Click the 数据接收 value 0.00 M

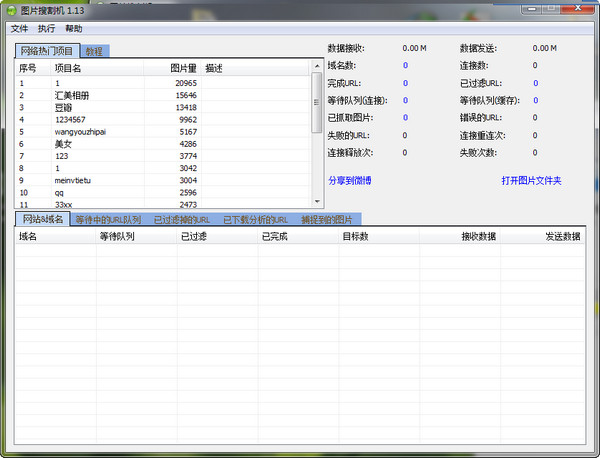click(414, 48)
